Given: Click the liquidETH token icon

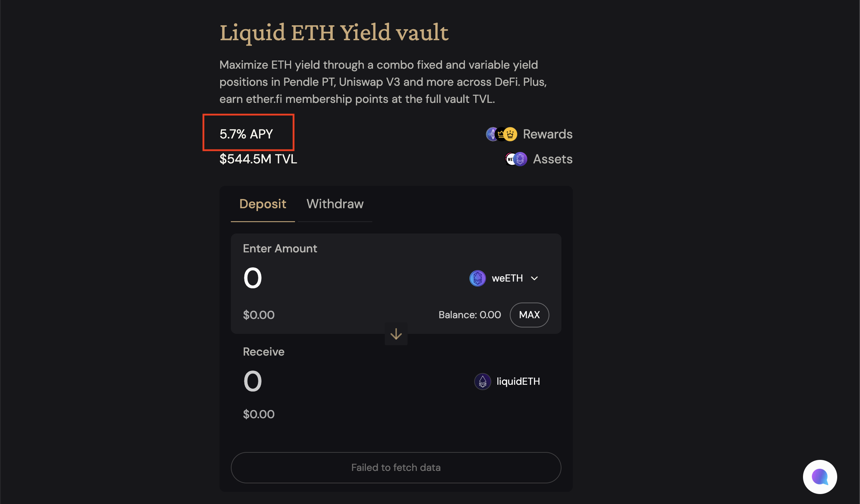Looking at the screenshot, I should click(x=483, y=382).
